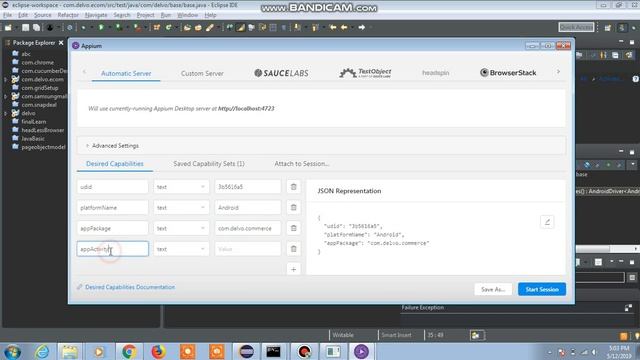Select JavaBasic in Package Explorer
The height and width of the screenshot is (360, 640).
pyautogui.click(x=33, y=139)
